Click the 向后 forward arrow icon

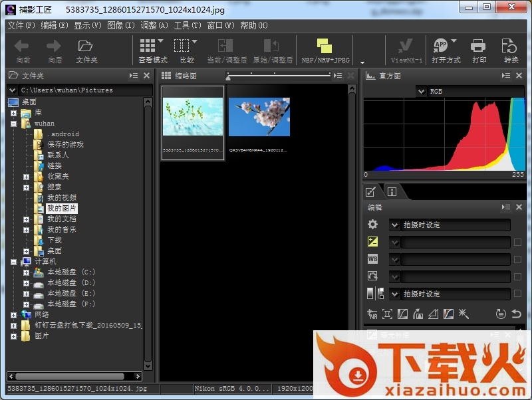pos(55,46)
